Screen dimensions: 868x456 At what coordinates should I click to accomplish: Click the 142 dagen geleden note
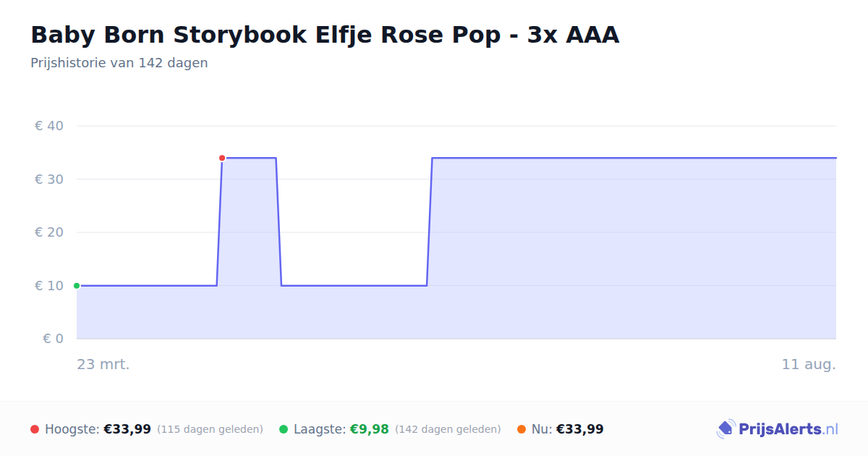(x=448, y=430)
